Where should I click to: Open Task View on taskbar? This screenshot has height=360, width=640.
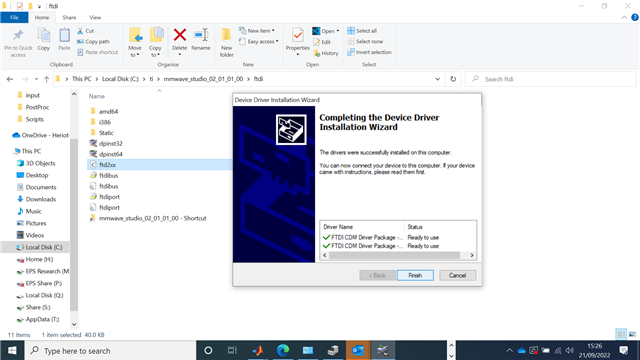[x=232, y=350]
